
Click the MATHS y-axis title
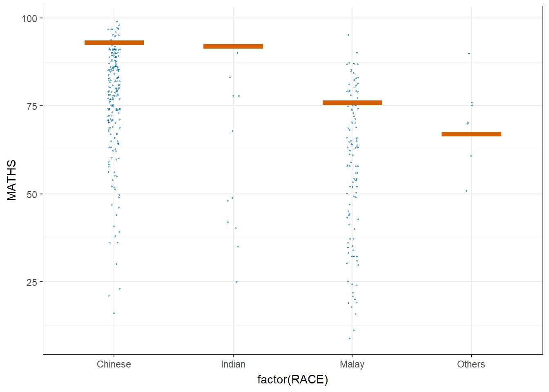12,180
